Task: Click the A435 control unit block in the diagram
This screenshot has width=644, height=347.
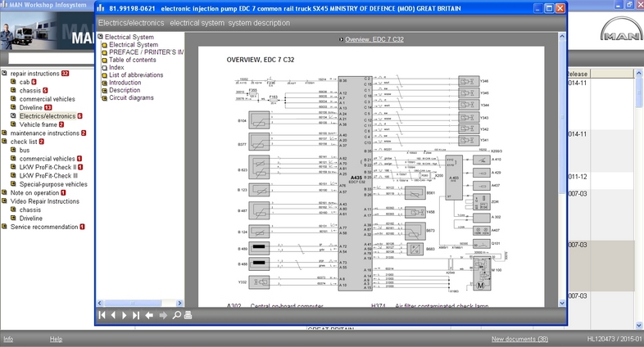Action: (355, 183)
